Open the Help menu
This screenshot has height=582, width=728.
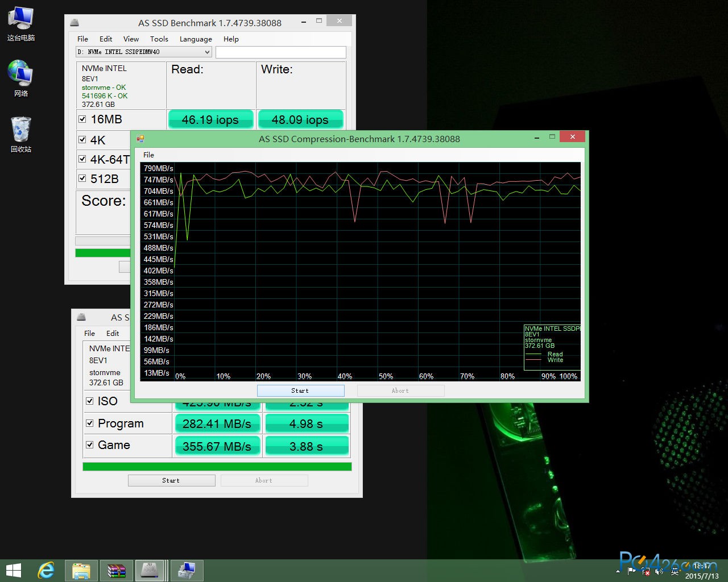231,39
